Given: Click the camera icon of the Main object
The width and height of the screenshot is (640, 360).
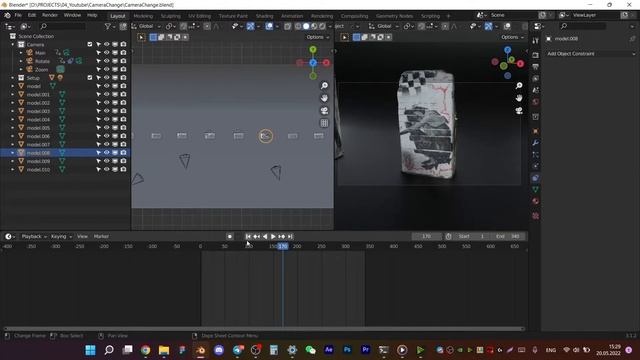Looking at the screenshot, I should (x=29, y=53).
